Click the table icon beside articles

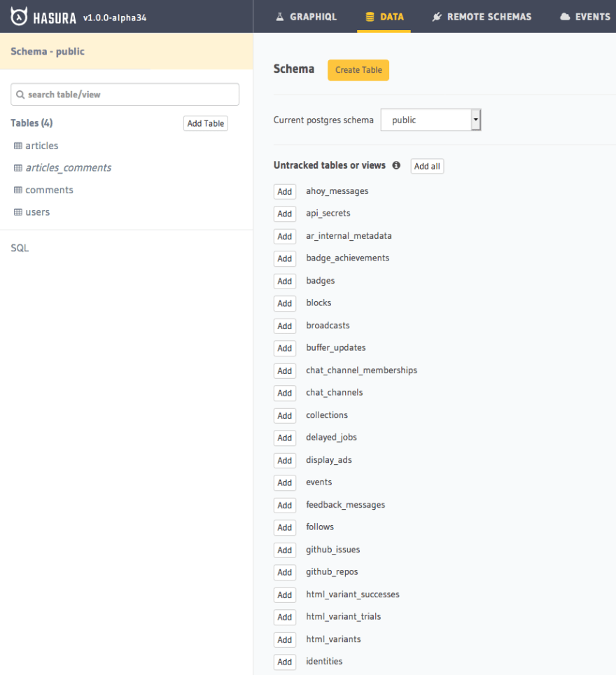pos(18,146)
